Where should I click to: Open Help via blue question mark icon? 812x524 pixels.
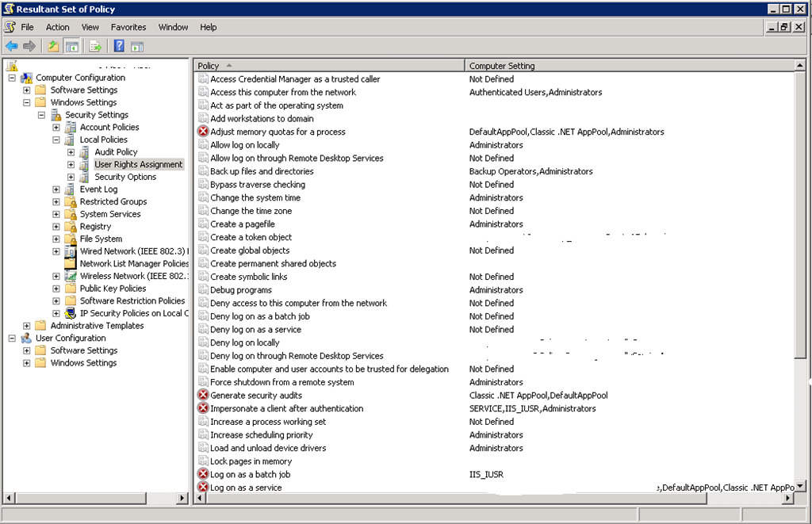click(x=118, y=46)
